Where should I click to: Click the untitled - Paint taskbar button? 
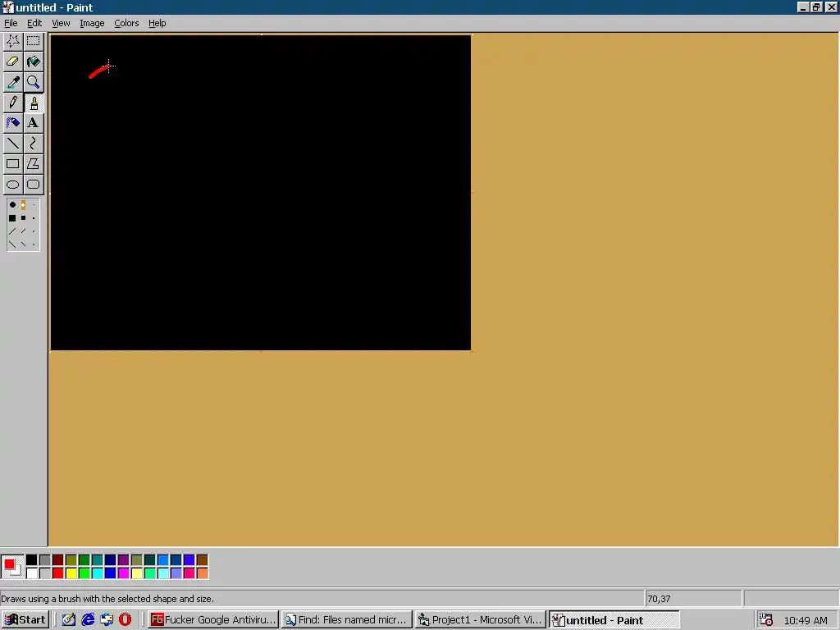point(614,620)
